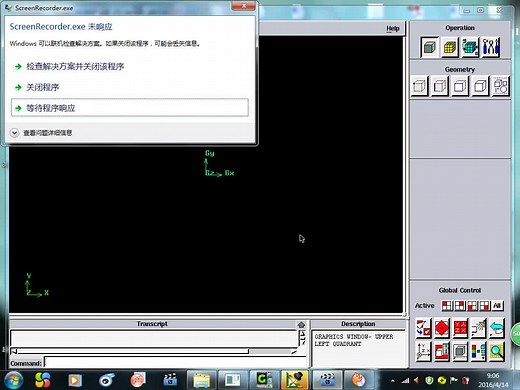Click the light-bulb lighting control icon
Screen dimensions: 520x390
click(478, 328)
